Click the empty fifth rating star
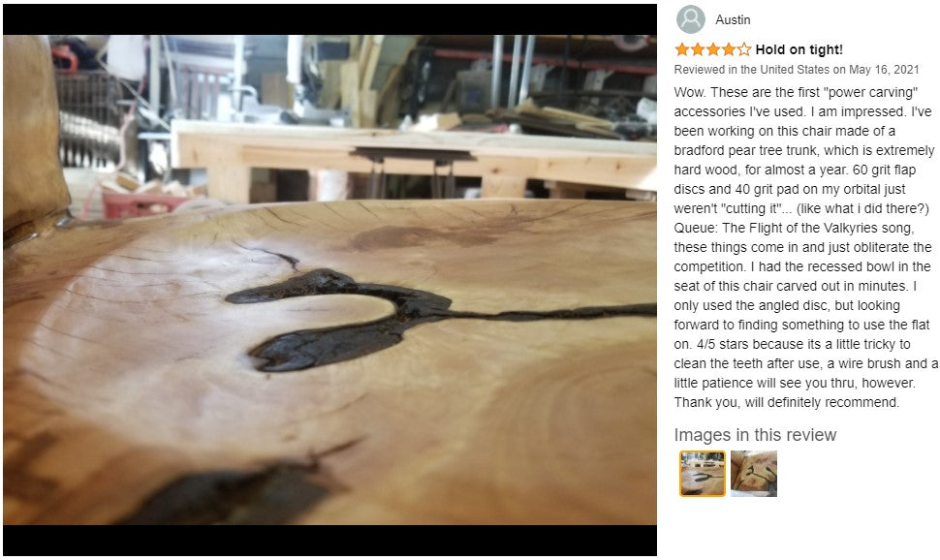This screenshot has height=560, width=940. click(x=744, y=49)
